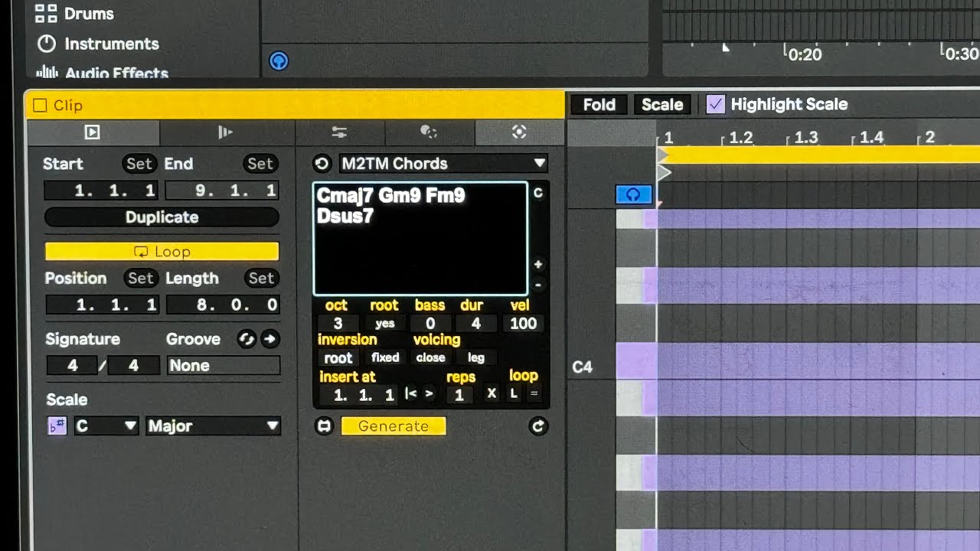Open the Envelopes tab
Viewport: 980px width, 551px height.
click(x=226, y=132)
